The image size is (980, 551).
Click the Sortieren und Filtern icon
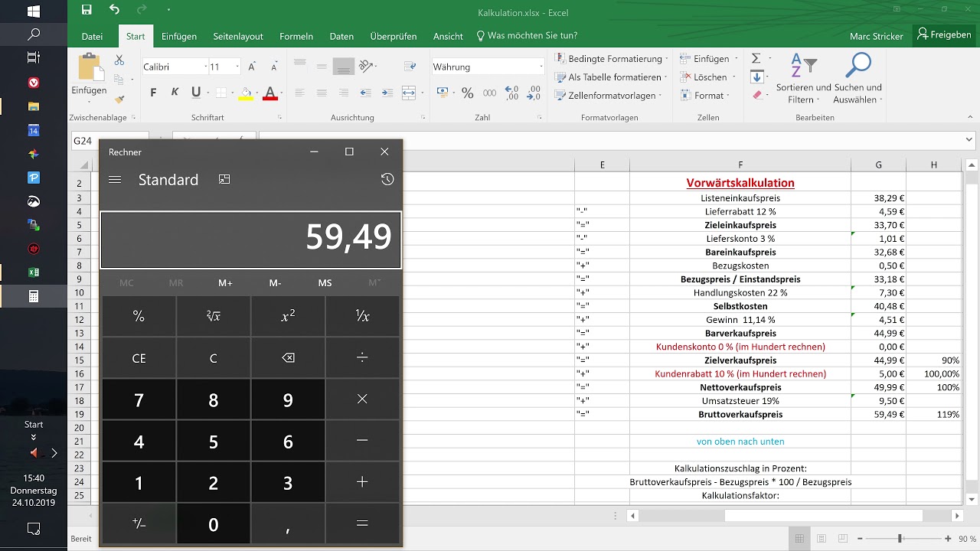(x=803, y=79)
